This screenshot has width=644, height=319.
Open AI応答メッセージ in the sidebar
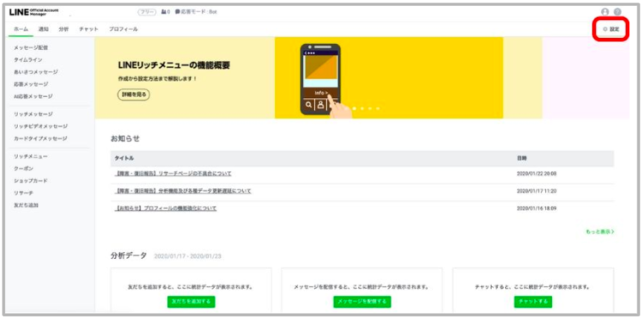click(x=33, y=96)
